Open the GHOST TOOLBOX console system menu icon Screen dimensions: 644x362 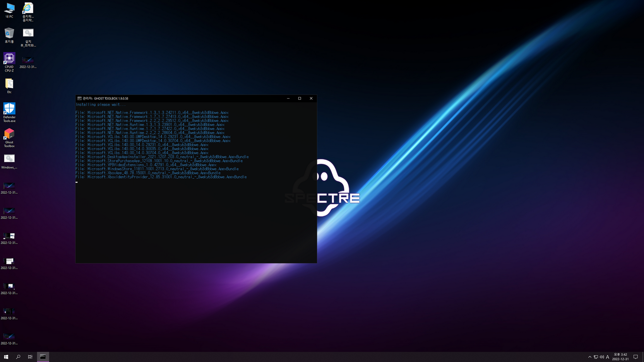click(x=79, y=99)
